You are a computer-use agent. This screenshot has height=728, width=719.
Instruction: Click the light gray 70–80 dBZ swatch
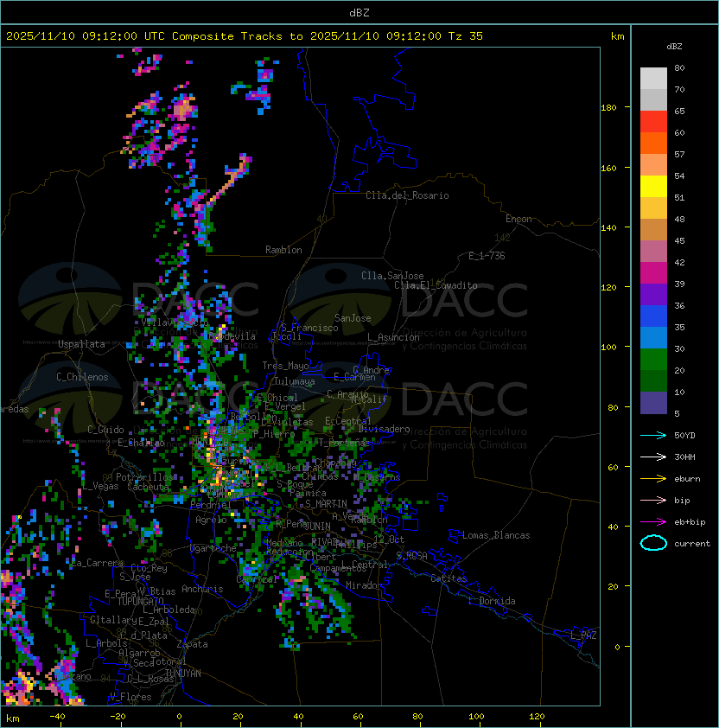[x=653, y=78]
